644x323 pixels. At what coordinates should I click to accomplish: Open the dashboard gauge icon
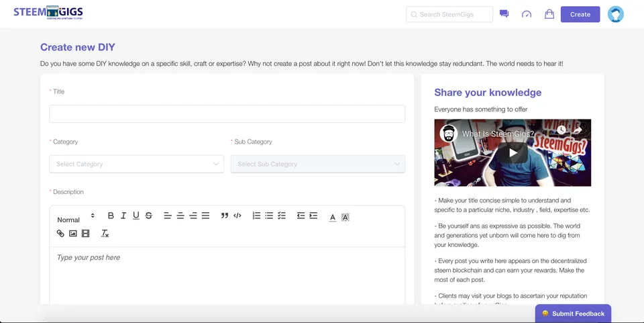pos(527,14)
